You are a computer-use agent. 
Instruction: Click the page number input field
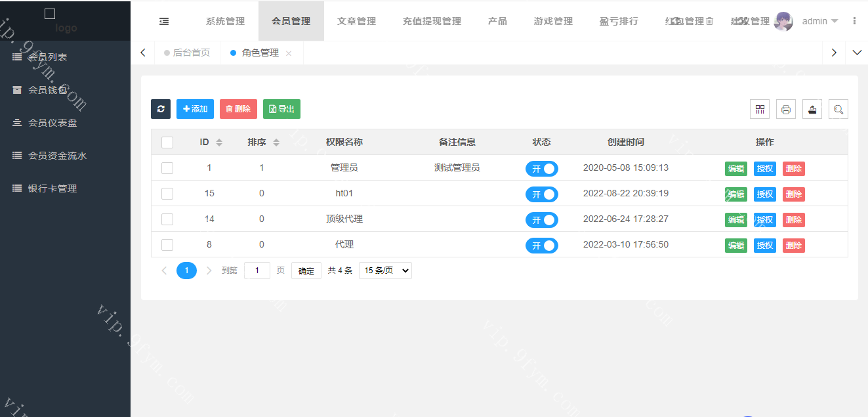[257, 271]
